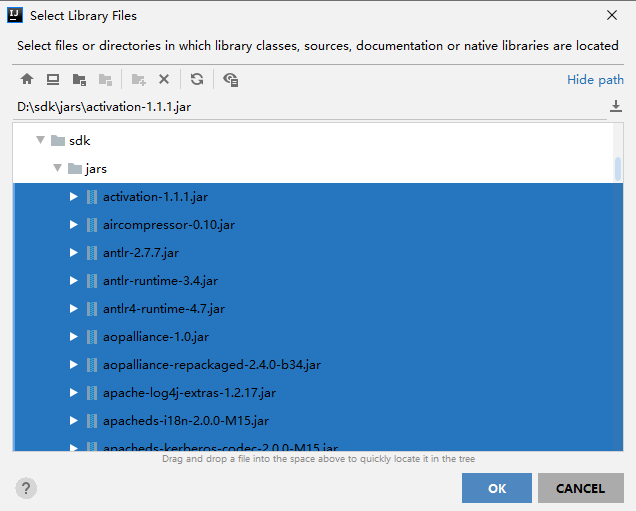Click the archive icon of apacheds-i18n-2.0.0-M15.jar
The width and height of the screenshot is (636, 511).
[92, 421]
